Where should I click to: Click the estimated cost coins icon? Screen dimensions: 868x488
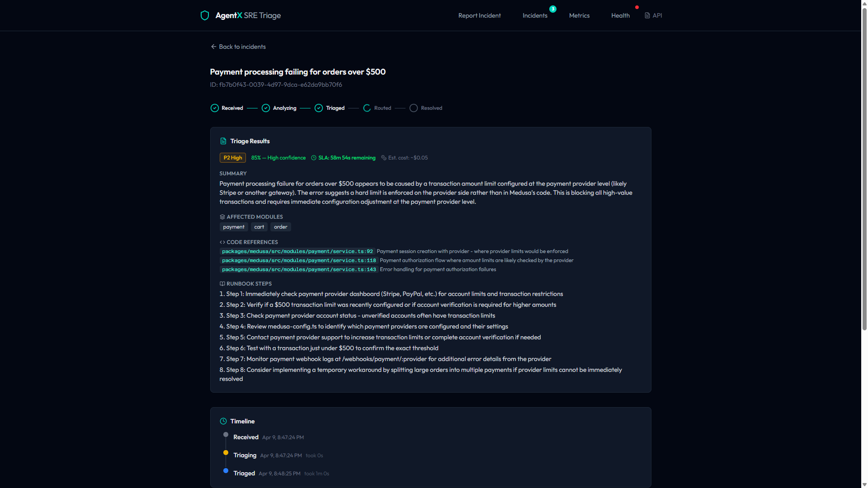click(x=384, y=158)
